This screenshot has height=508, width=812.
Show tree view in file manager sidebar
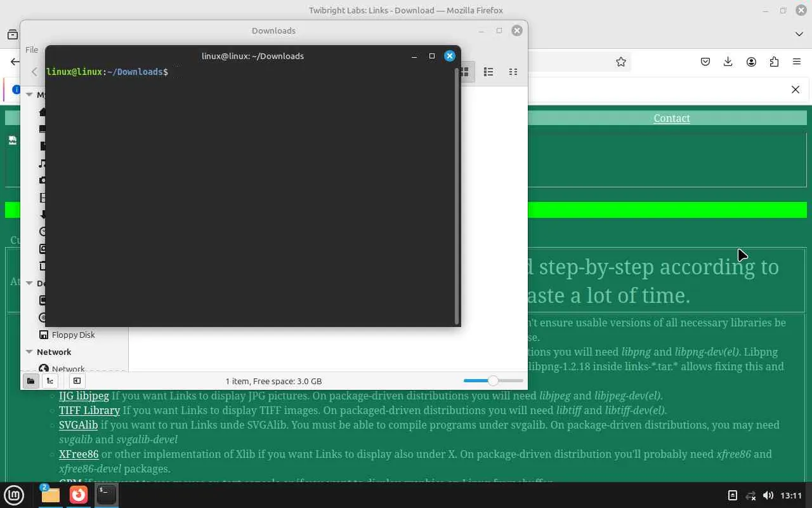tap(50, 381)
